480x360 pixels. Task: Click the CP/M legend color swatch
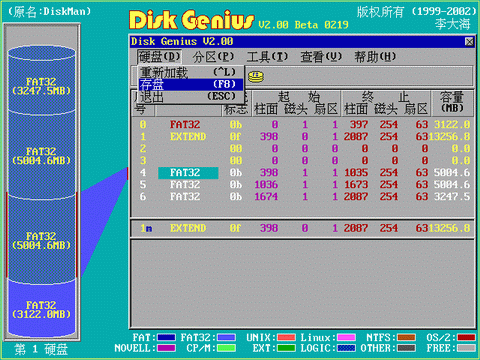pyautogui.click(x=226, y=348)
